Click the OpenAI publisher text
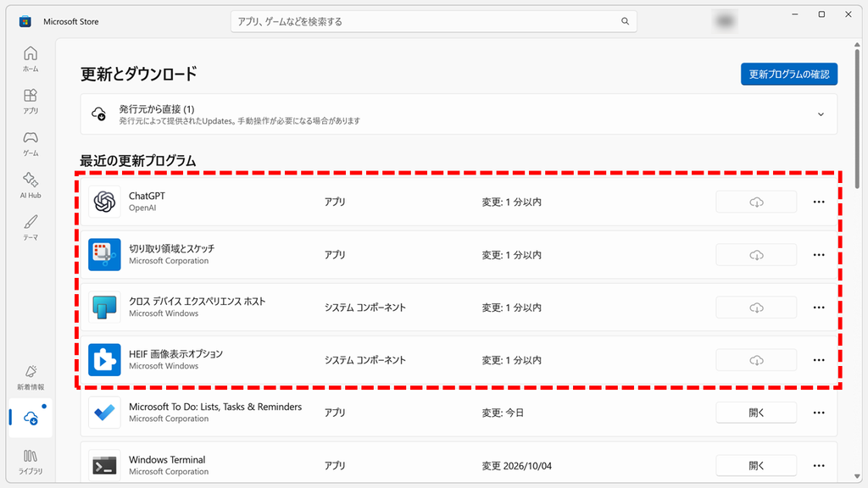Image resolution: width=868 pixels, height=488 pixels. [142, 208]
